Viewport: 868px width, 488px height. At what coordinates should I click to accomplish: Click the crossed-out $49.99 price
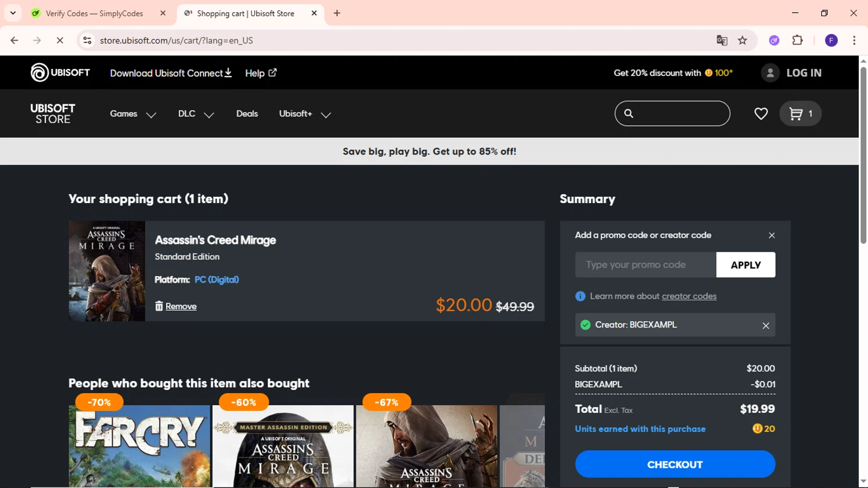point(515,307)
